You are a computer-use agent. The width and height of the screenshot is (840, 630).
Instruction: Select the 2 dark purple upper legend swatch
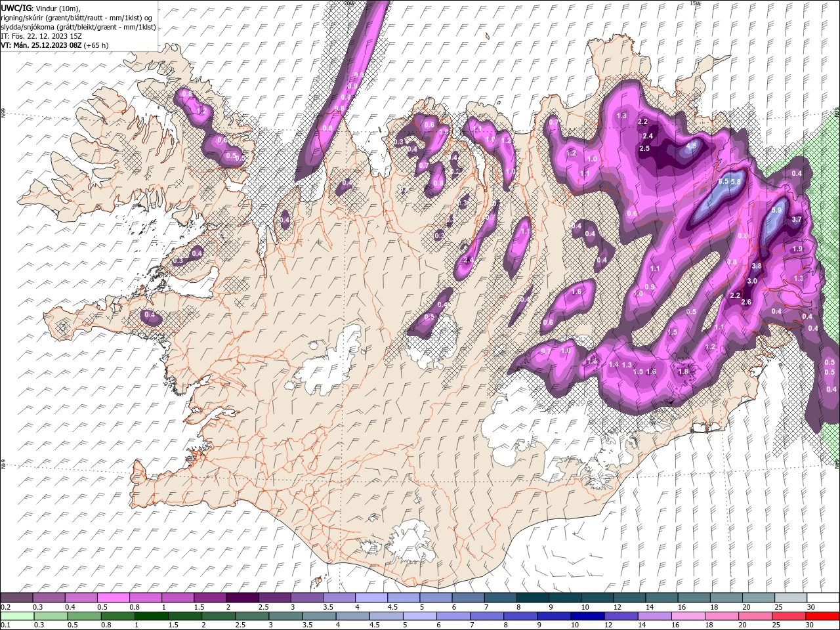pos(242,598)
